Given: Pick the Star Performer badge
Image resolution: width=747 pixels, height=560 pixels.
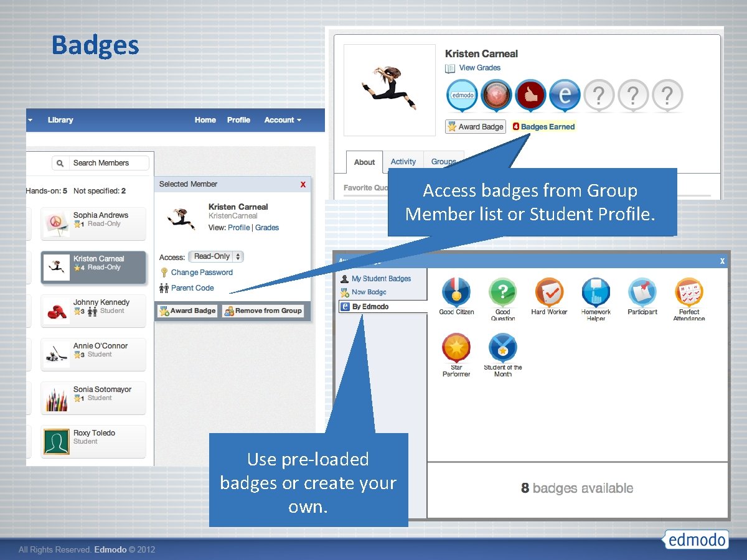Looking at the screenshot, I should 456,347.
